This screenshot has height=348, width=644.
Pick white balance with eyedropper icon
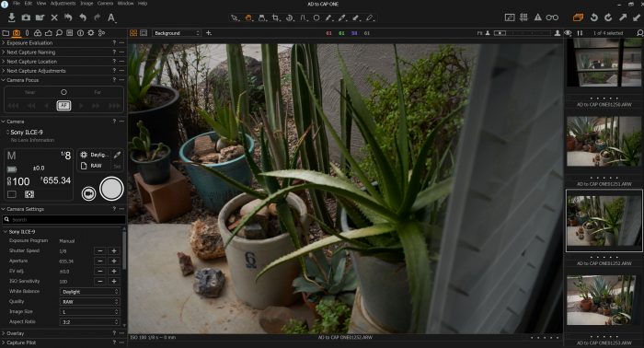click(117, 155)
